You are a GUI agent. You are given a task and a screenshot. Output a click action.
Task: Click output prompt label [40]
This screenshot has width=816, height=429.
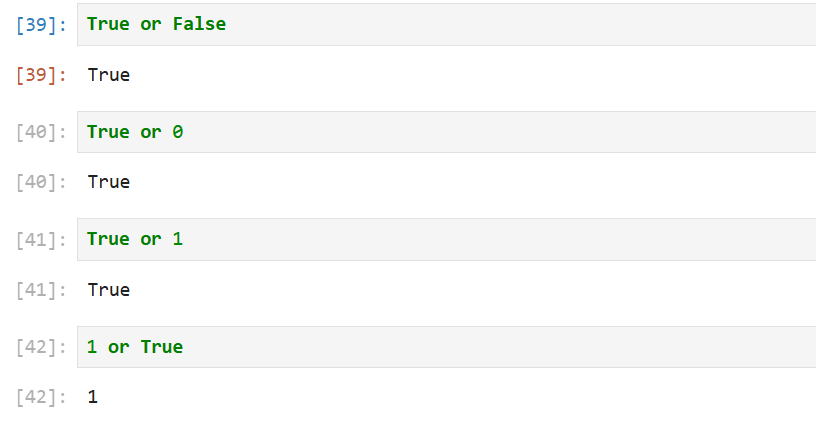41,182
